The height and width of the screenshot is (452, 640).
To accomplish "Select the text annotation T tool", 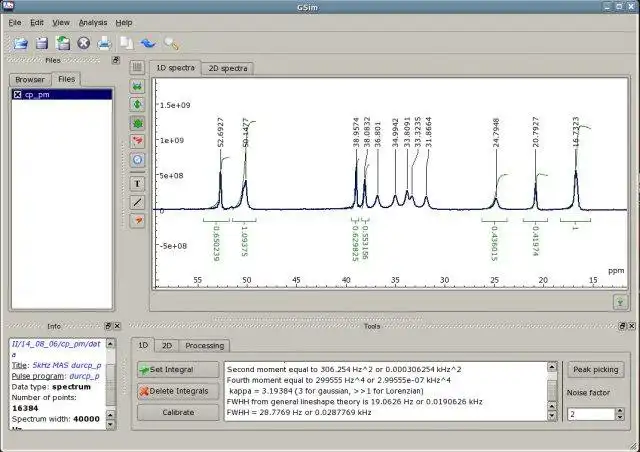I will 138,184.
